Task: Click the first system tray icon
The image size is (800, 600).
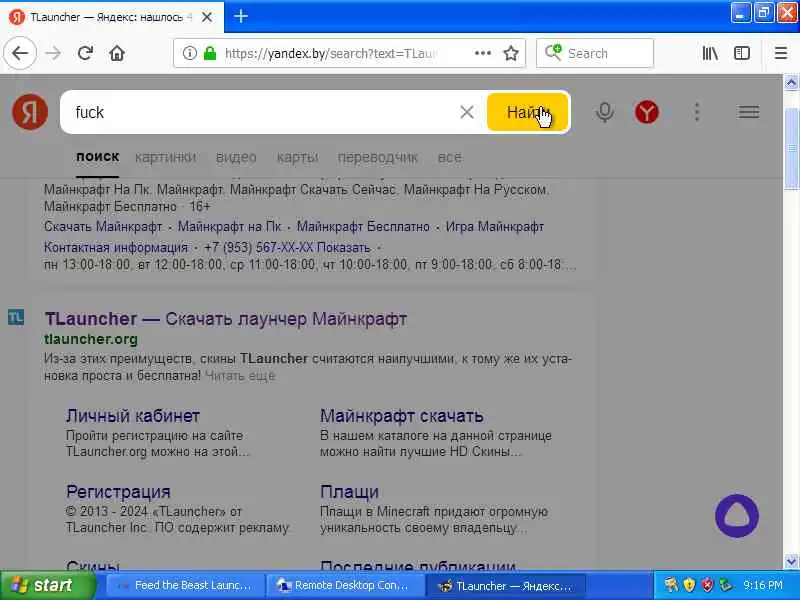Action: tap(671, 585)
